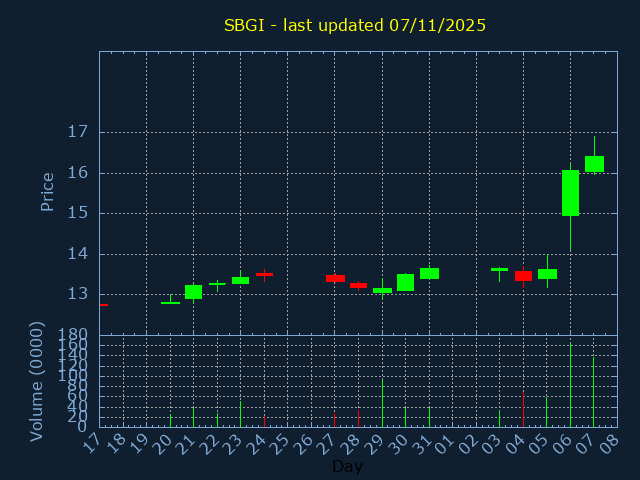
Task: Click the price axis tick '14'
Action: [x=78, y=254]
